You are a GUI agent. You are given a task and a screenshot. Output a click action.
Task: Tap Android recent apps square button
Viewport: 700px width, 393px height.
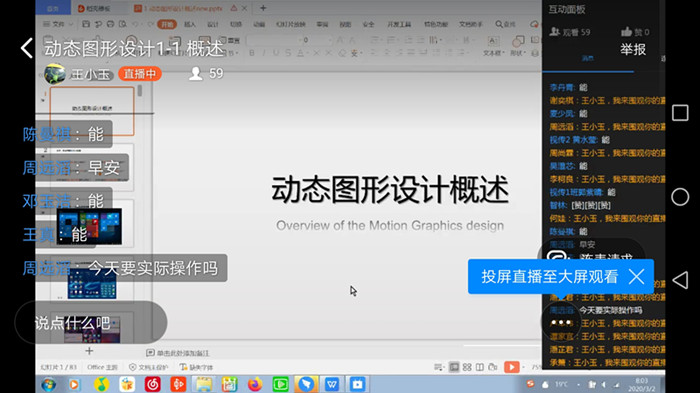coord(680,113)
